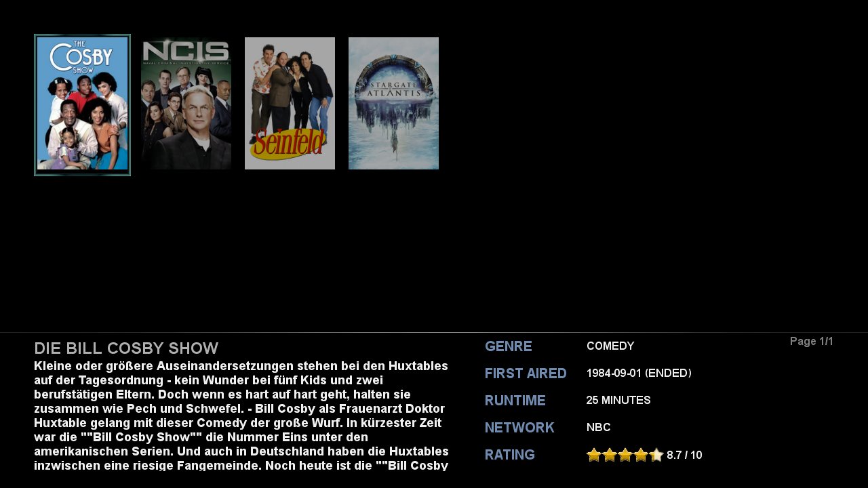
Task: Click the GENRE label
Action: point(508,346)
